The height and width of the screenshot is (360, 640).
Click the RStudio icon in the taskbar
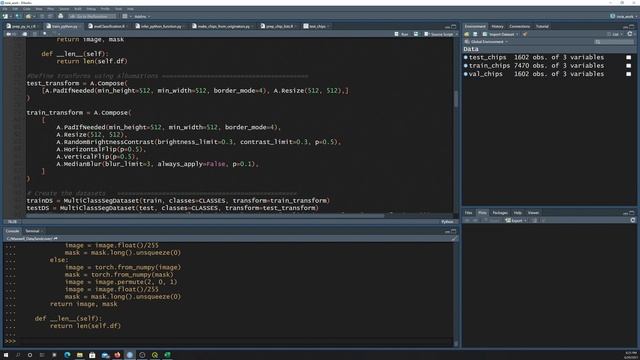pos(130,355)
